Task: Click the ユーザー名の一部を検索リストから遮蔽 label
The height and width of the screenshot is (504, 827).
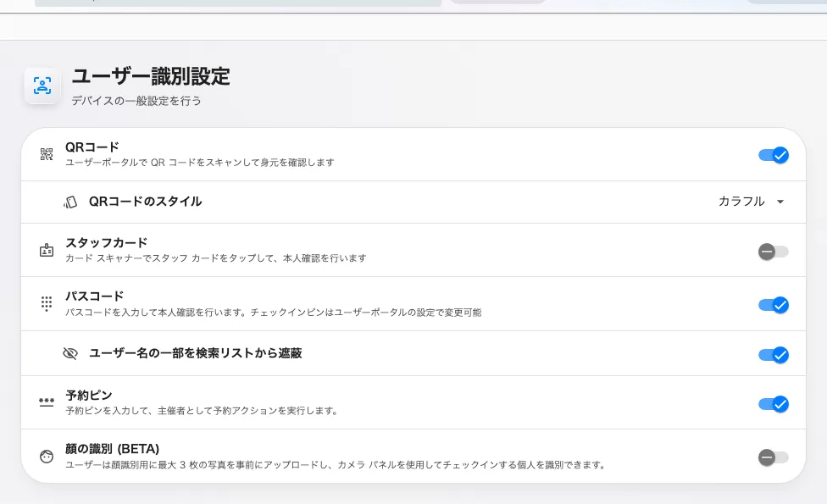Action: pyautogui.click(x=195, y=353)
